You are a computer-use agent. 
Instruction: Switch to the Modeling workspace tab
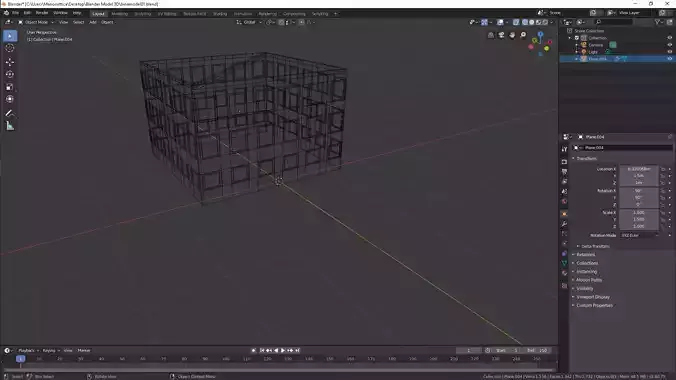[119, 14]
